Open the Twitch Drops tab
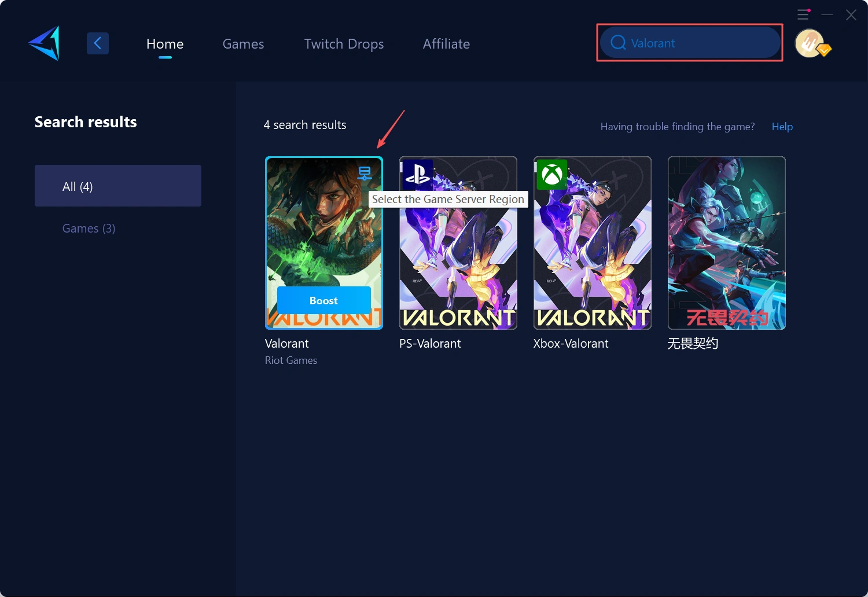Screen dimensions: 868x597 [x=344, y=43]
